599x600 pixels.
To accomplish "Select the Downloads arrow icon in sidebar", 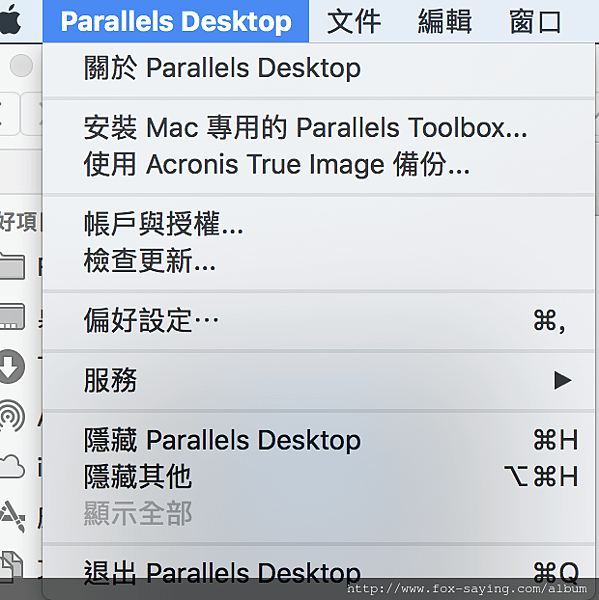I will (x=12, y=366).
